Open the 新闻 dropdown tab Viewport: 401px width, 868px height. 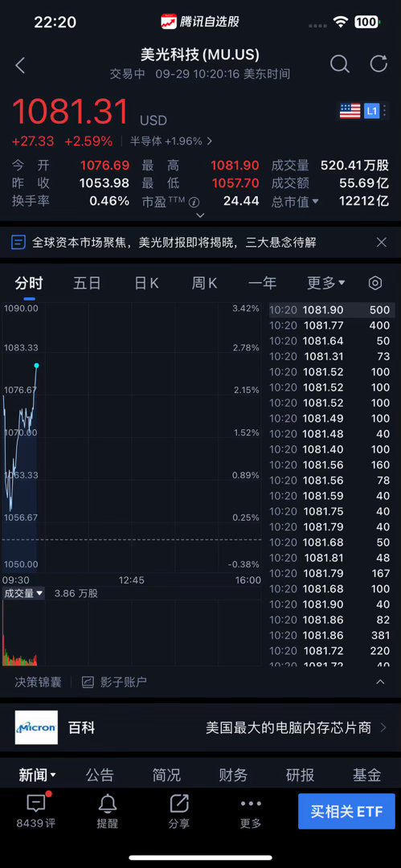[x=37, y=775]
